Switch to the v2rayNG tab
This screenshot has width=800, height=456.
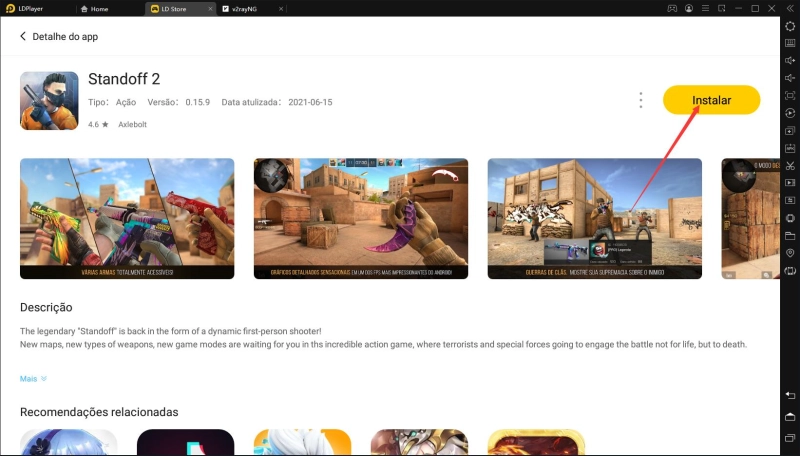[243, 8]
